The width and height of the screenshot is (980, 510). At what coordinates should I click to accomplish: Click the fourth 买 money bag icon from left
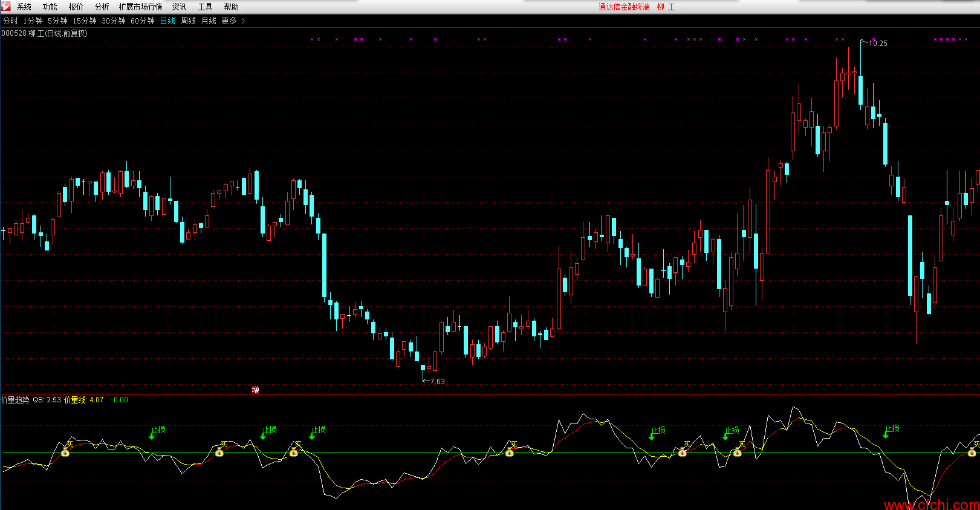(x=510, y=453)
